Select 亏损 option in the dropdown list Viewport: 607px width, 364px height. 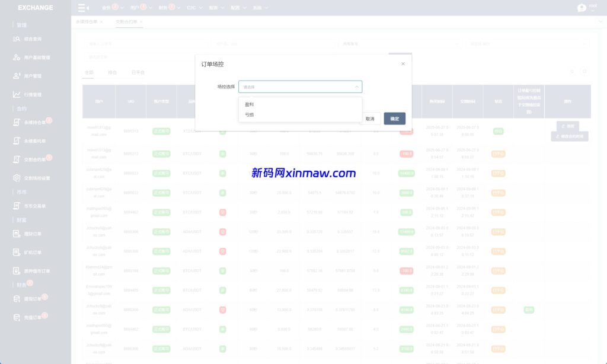(250, 114)
